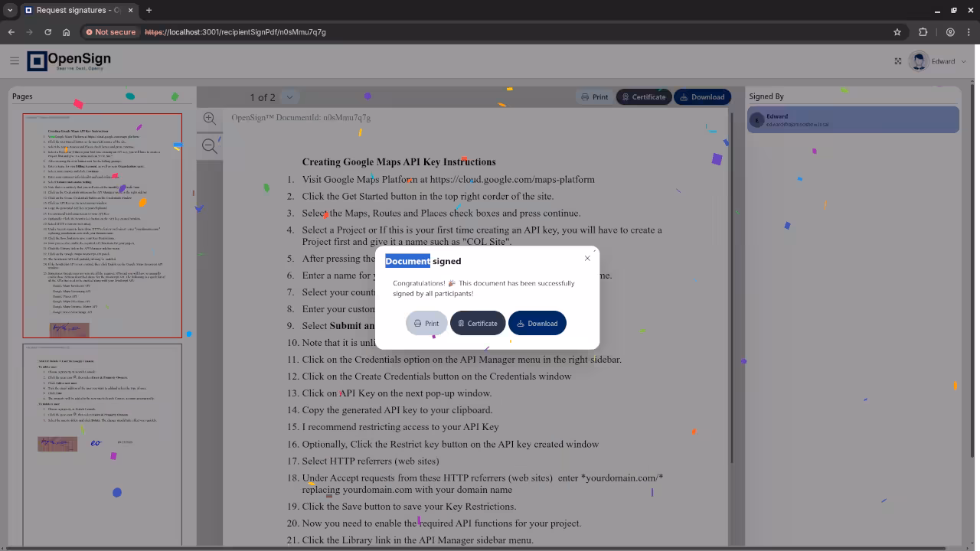Open the hamburger sidebar menu
This screenshot has height=551, width=980.
pyautogui.click(x=15, y=61)
